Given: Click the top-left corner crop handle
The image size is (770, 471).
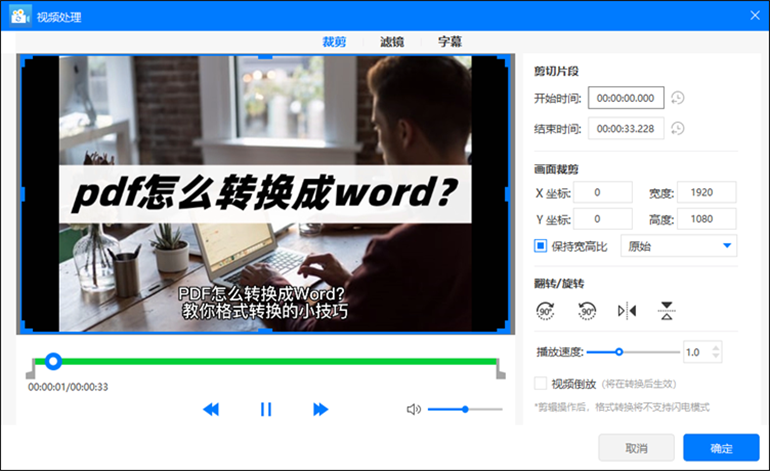Looking at the screenshot, I should (26, 60).
